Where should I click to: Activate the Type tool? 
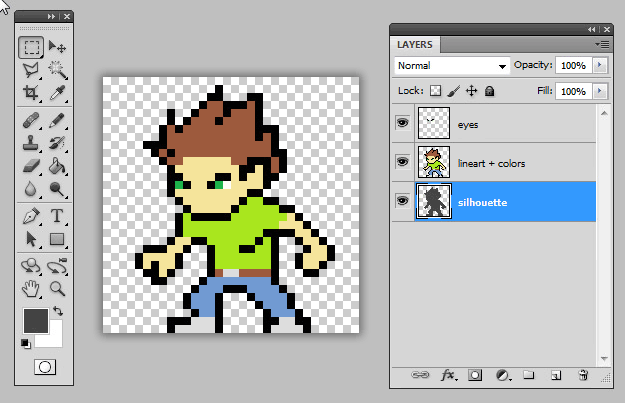pyautogui.click(x=57, y=216)
